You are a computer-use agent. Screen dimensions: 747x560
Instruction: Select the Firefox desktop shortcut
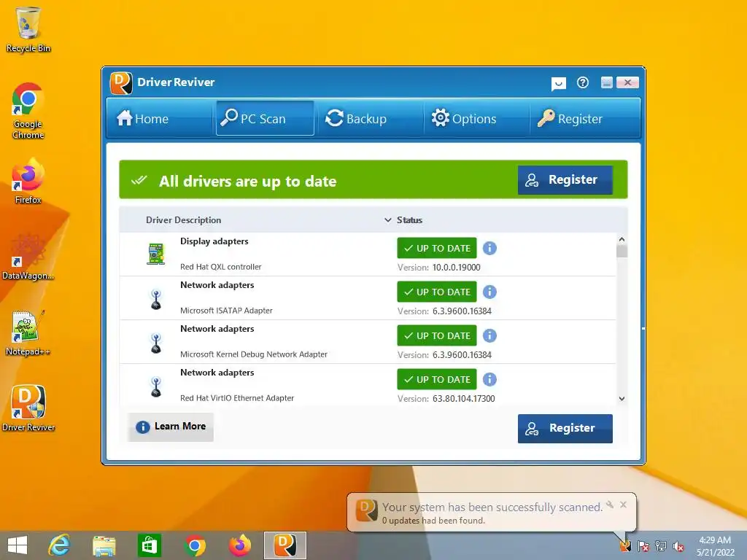point(28,181)
